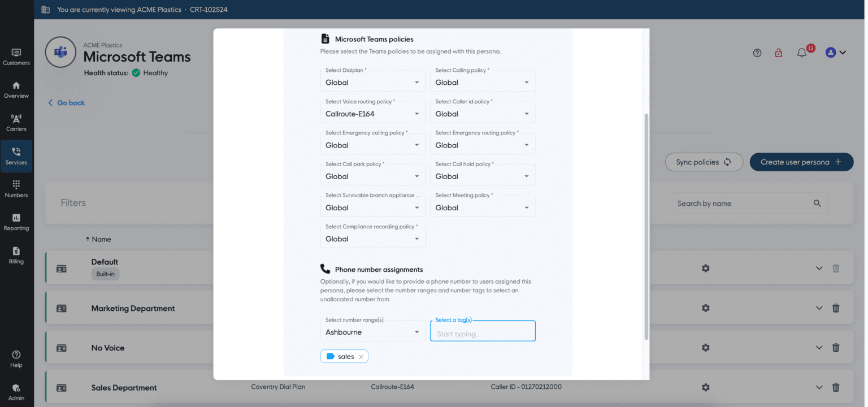The width and height of the screenshot is (868, 407).
Task: Click the Create user persona button
Action: 801,162
